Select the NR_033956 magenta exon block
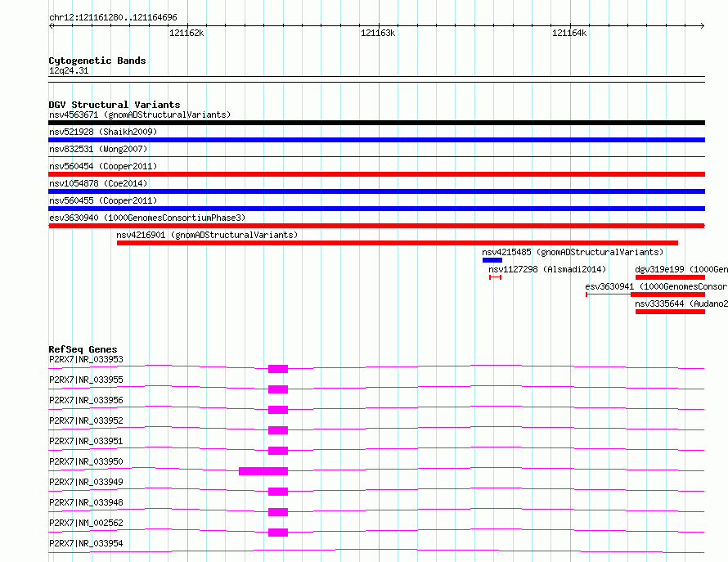 tap(278, 410)
